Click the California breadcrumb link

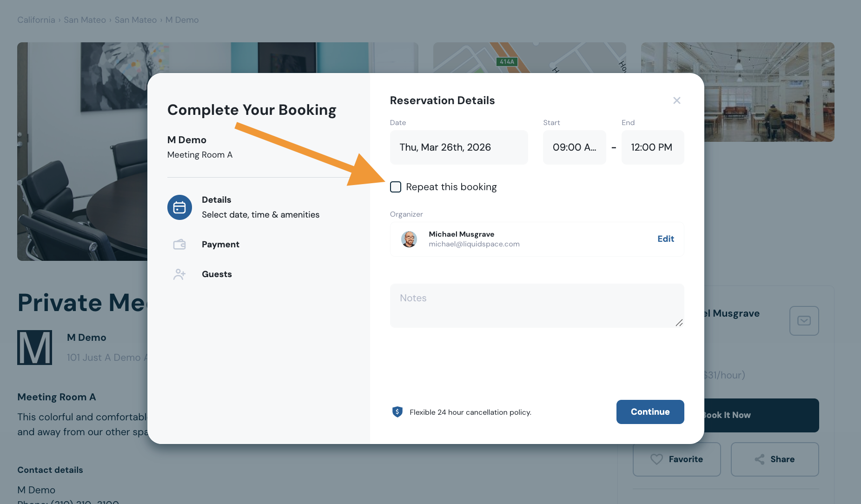(x=36, y=20)
